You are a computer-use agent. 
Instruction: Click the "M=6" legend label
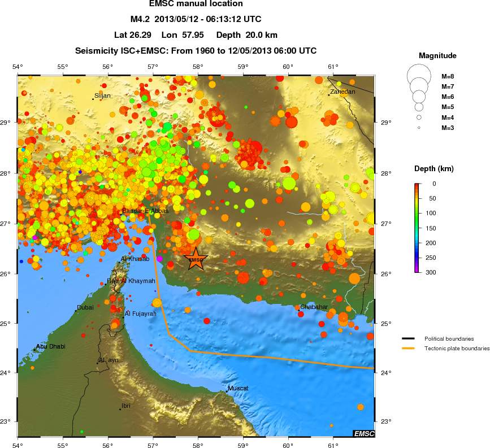(448, 97)
